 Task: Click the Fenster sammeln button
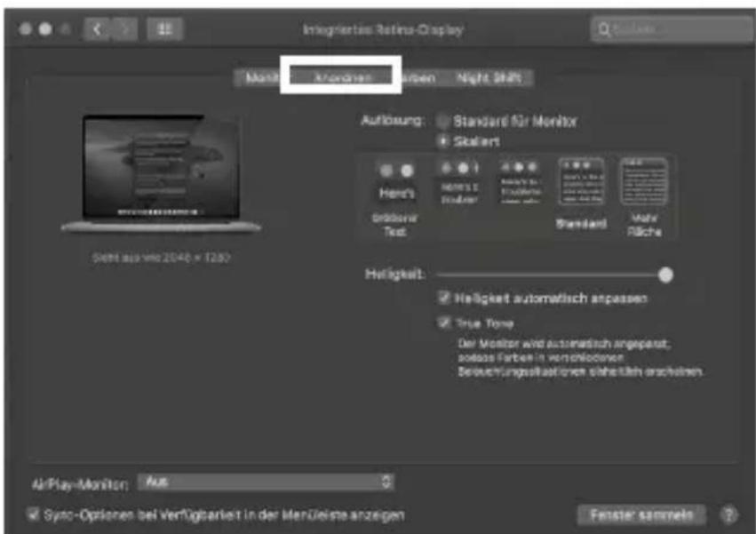tap(641, 515)
